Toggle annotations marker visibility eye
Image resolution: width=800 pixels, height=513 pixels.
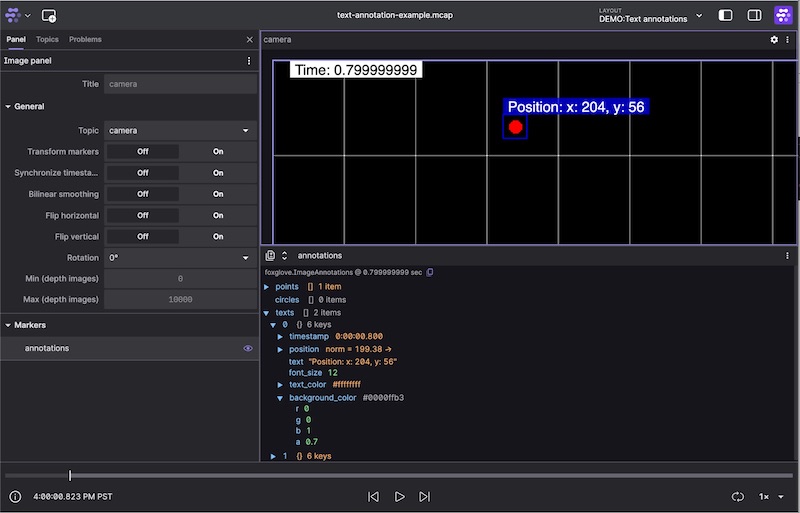click(x=247, y=348)
